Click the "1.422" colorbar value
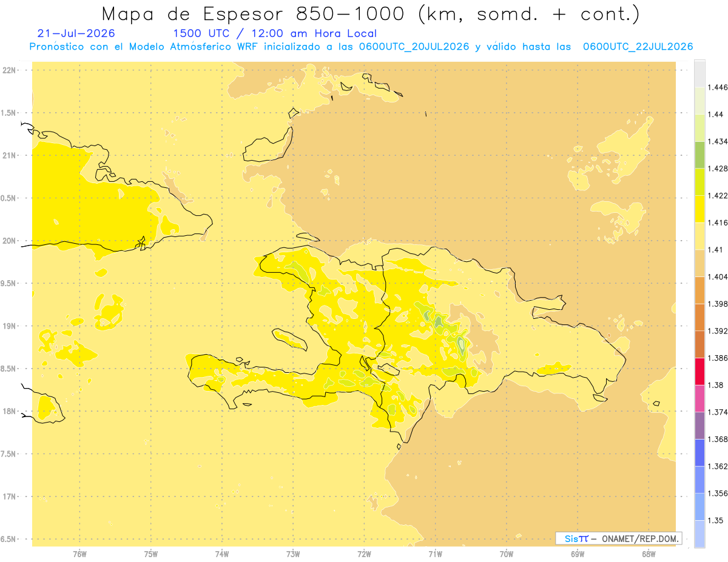 point(717,196)
